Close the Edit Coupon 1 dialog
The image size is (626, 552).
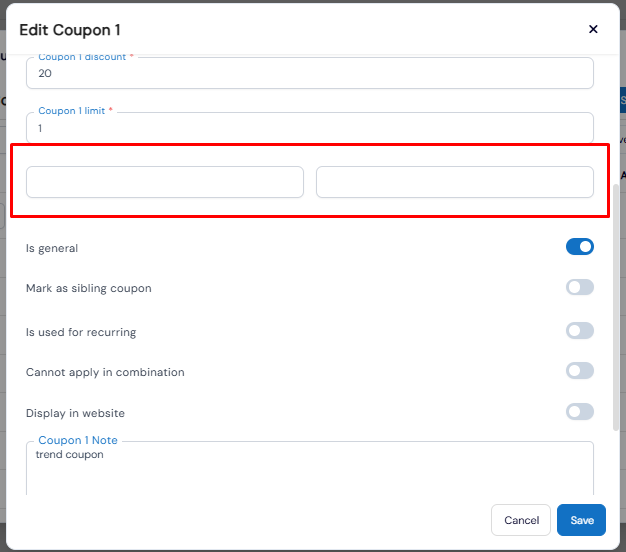click(593, 29)
